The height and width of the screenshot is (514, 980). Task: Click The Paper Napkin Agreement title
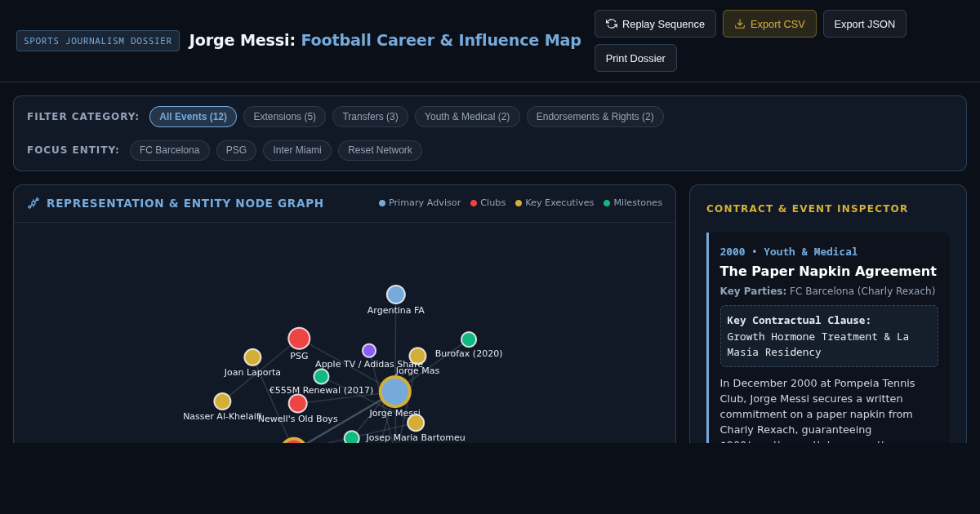point(828,271)
